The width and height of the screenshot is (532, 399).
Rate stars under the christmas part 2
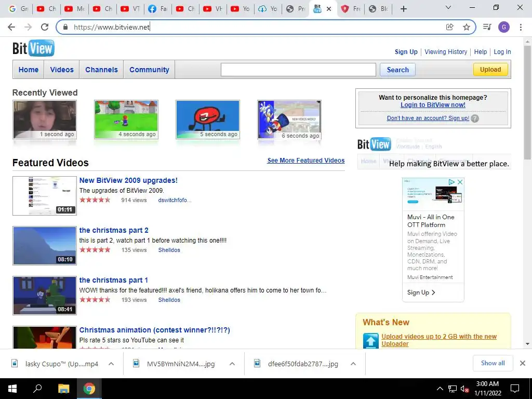[x=95, y=250]
